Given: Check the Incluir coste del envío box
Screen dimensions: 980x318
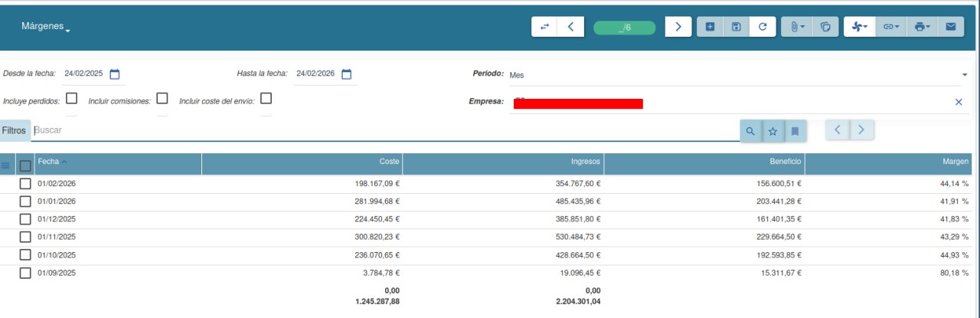Looking at the screenshot, I should click(x=266, y=98).
